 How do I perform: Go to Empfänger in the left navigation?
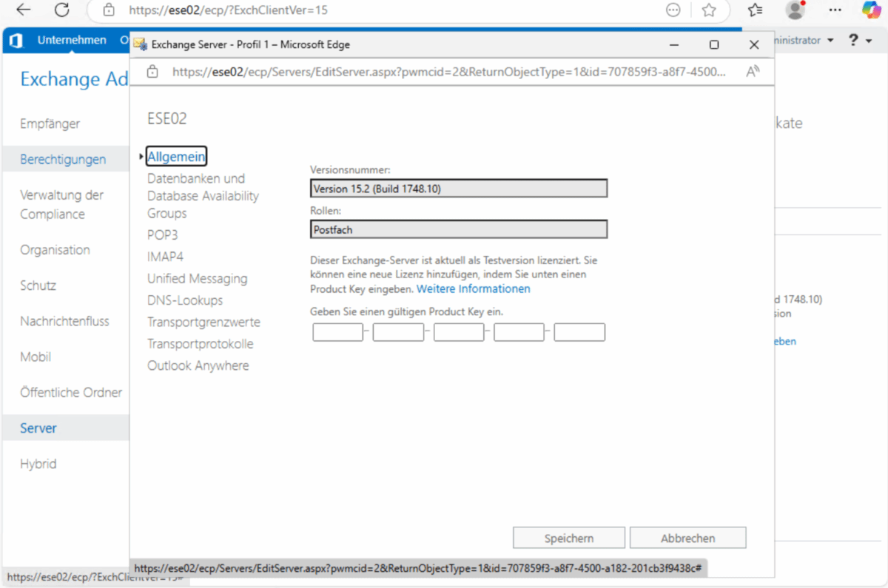coord(50,124)
